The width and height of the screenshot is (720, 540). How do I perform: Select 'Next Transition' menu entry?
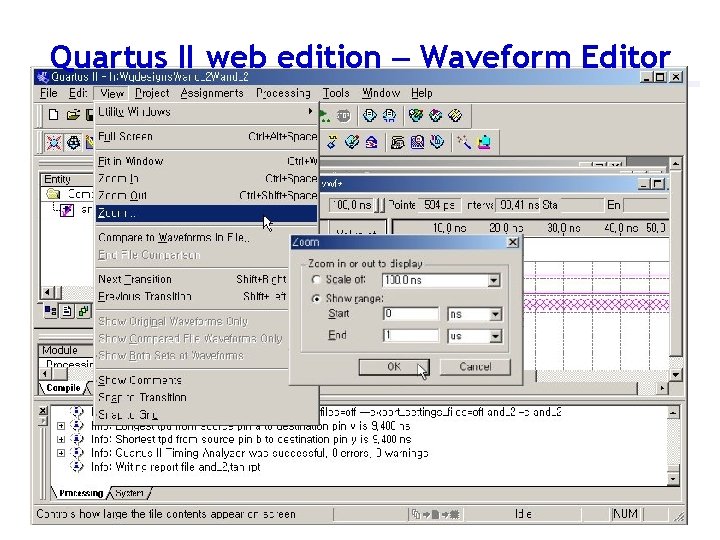(x=192, y=279)
